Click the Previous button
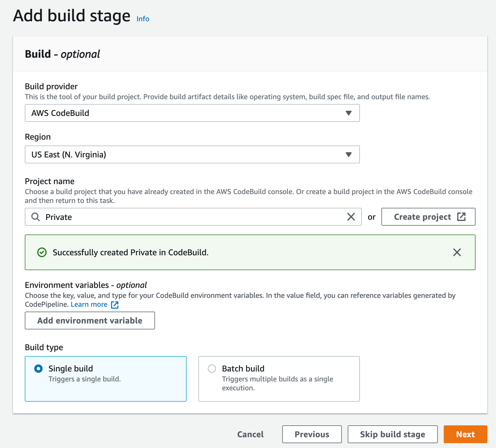This screenshot has height=448, width=496. pyautogui.click(x=311, y=434)
